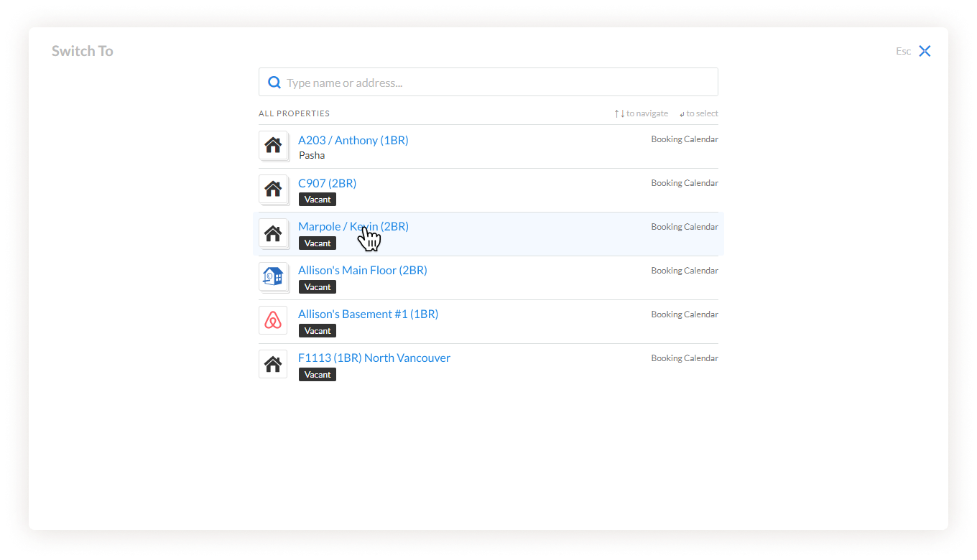
Task: Open property A203 / Anthony (1BR)
Action: point(353,140)
